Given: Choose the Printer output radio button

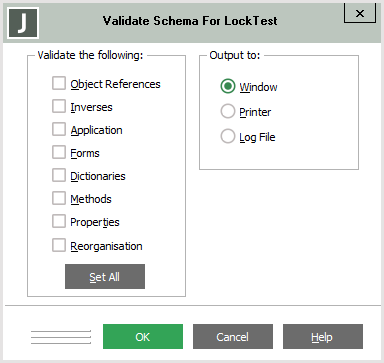Looking at the screenshot, I should (228, 111).
